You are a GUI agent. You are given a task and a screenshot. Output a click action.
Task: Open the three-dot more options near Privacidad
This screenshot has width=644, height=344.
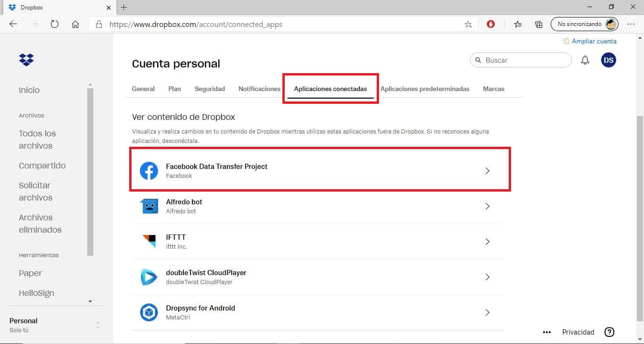click(547, 332)
